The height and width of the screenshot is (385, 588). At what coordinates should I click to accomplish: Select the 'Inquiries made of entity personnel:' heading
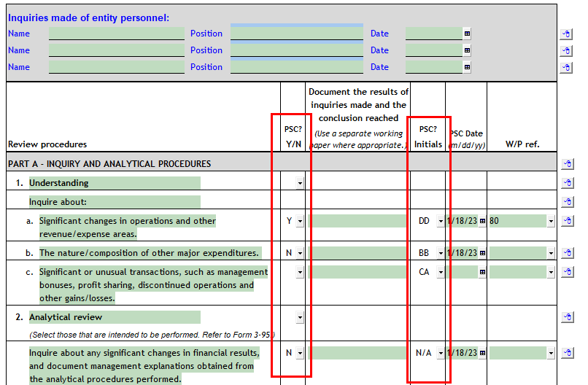pos(88,17)
